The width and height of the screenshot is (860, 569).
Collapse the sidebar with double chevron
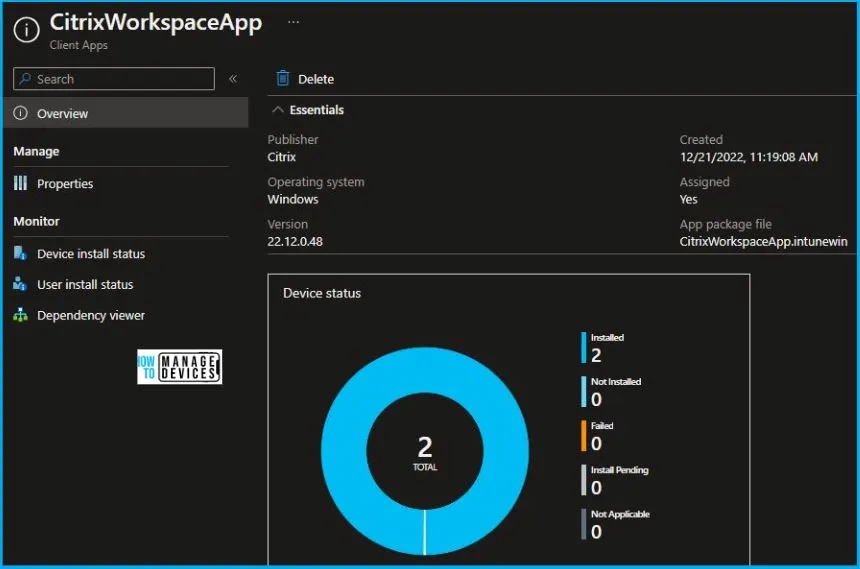point(233,79)
